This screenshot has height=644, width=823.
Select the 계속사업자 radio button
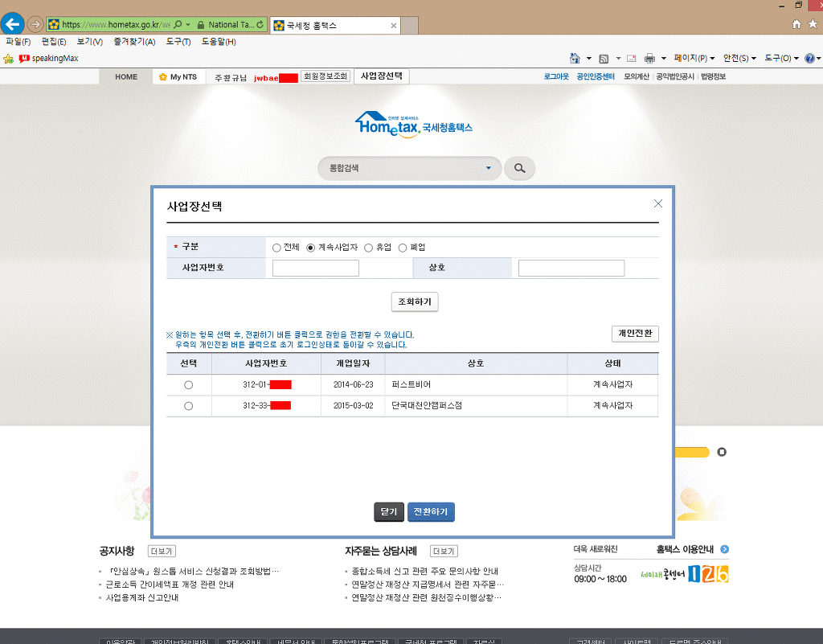point(311,248)
